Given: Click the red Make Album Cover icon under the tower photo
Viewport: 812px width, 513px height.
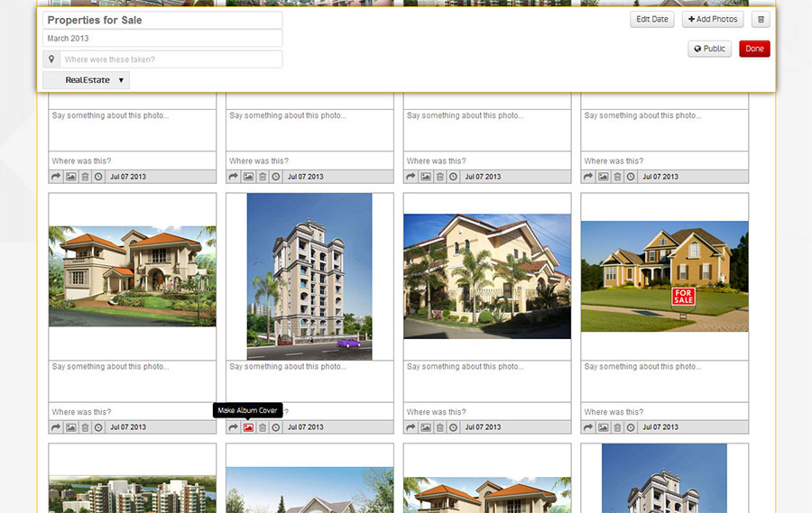Looking at the screenshot, I should pyautogui.click(x=249, y=427).
